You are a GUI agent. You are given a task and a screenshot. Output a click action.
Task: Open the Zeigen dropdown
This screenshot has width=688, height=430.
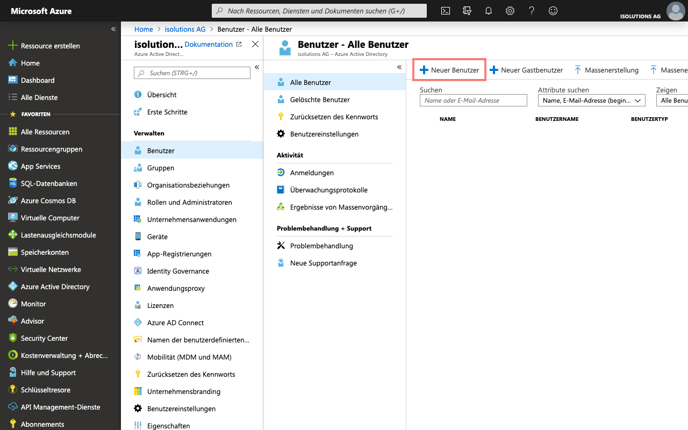click(x=672, y=100)
